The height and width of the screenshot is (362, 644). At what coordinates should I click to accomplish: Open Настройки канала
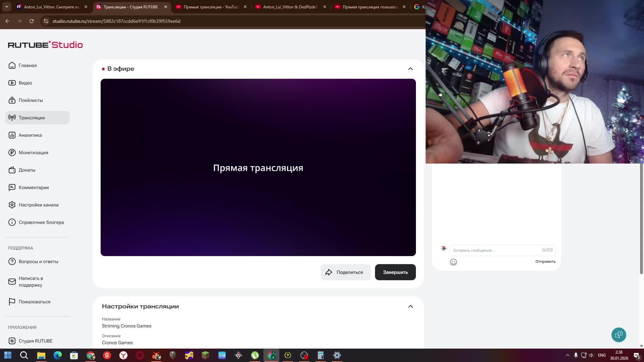(39, 205)
